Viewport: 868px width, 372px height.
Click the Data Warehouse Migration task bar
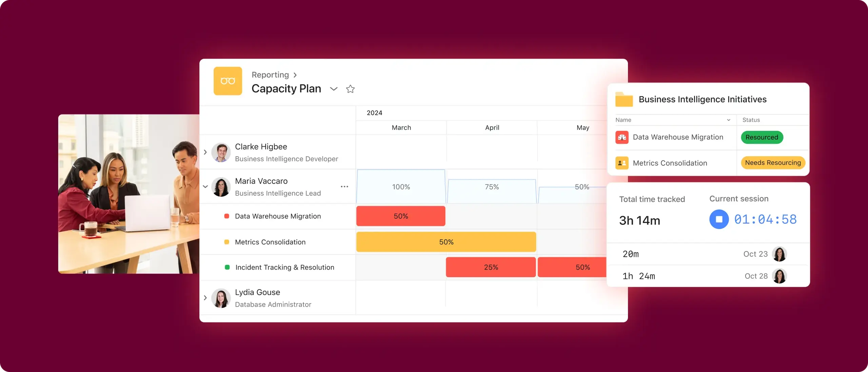point(400,216)
